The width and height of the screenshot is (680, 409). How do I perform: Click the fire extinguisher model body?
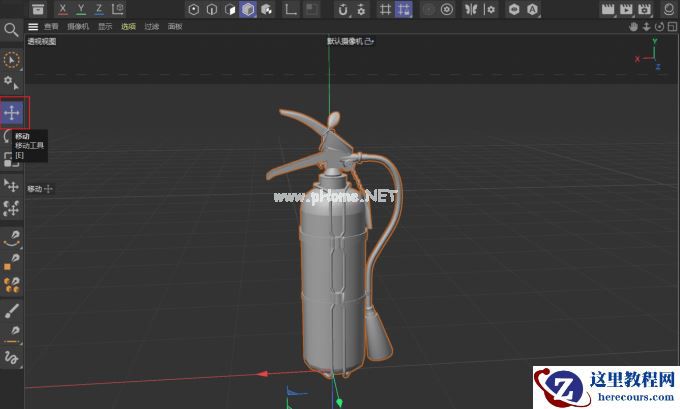coord(328,280)
